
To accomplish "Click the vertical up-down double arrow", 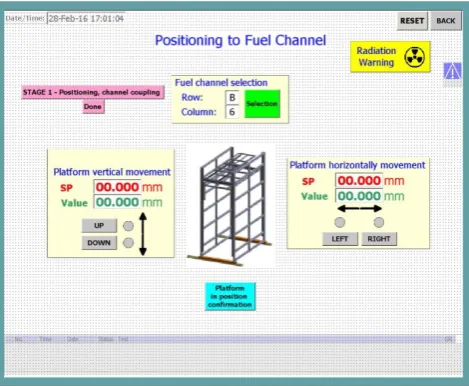I will click(x=143, y=234).
